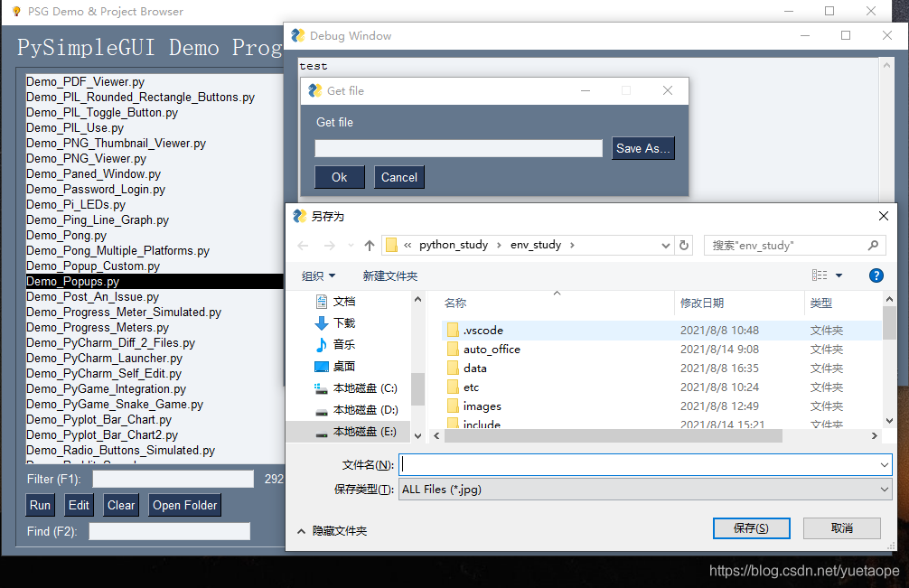909x588 pixels.
Task: Click Cancel in Get file window
Action: (398, 177)
